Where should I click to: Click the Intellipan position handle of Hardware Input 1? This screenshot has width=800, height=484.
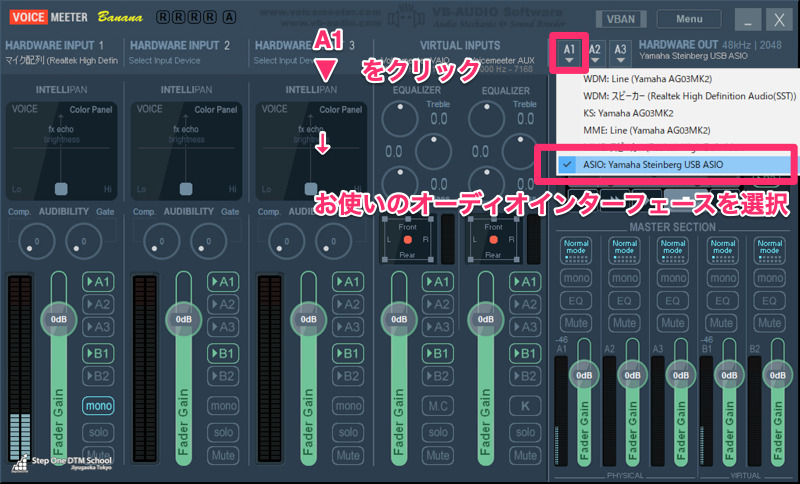click(61, 189)
